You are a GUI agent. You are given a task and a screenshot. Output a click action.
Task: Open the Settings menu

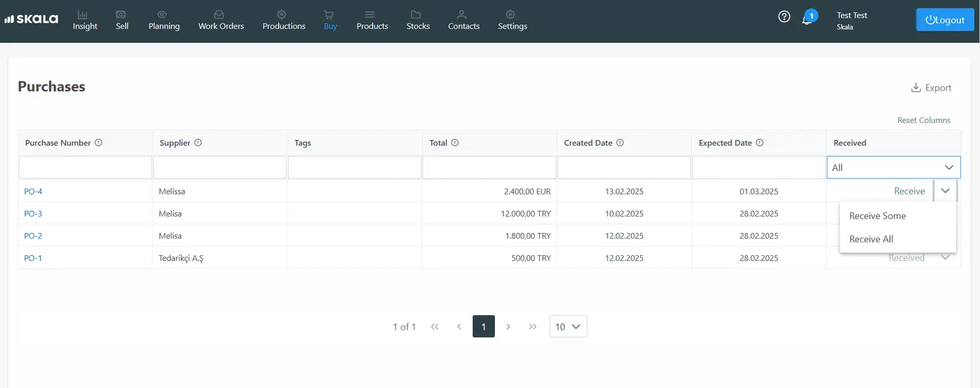pos(513,21)
